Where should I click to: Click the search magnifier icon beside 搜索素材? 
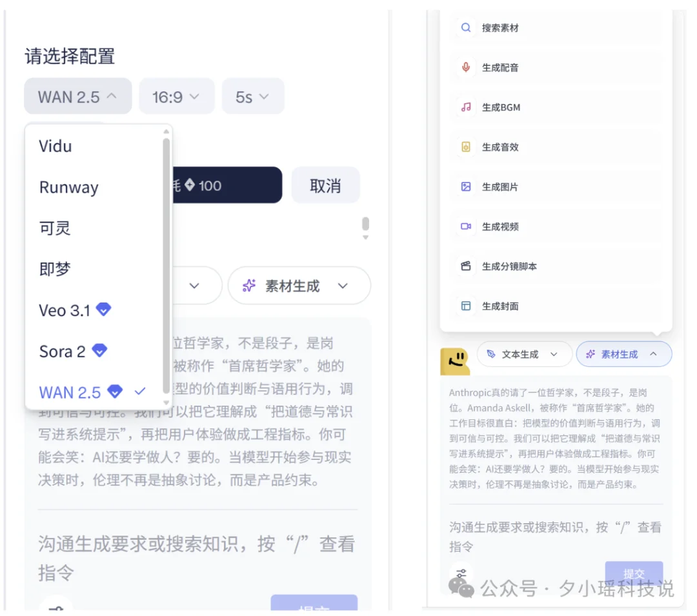click(x=465, y=28)
